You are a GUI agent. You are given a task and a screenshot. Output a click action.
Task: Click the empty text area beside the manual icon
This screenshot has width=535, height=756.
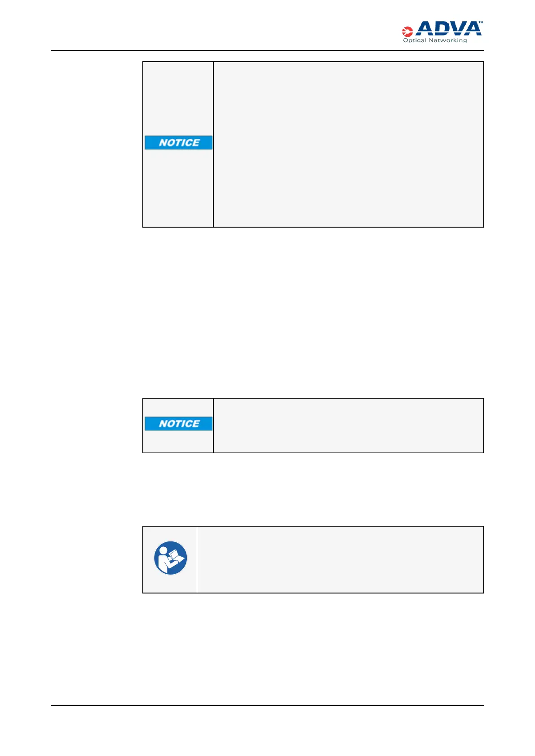(340, 559)
